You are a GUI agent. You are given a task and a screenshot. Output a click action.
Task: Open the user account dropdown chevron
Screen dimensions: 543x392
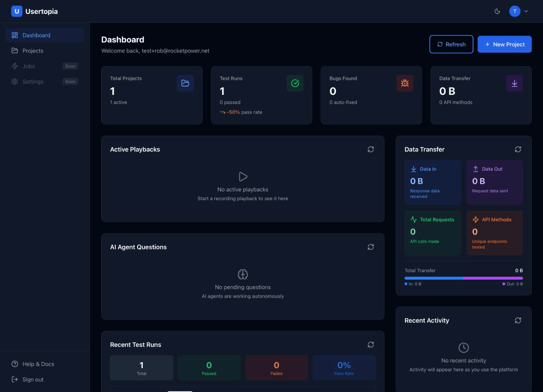click(x=526, y=11)
